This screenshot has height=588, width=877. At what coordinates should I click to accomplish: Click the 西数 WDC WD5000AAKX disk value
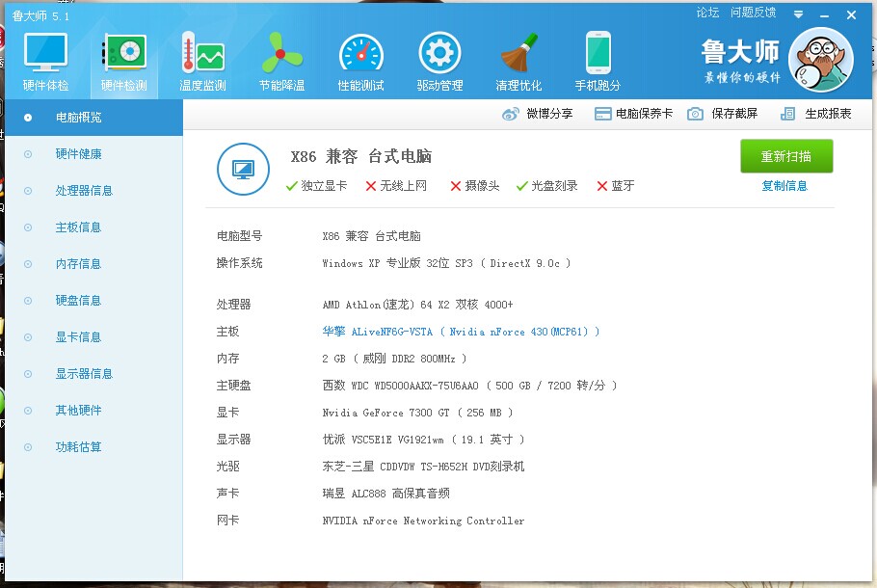(x=469, y=386)
